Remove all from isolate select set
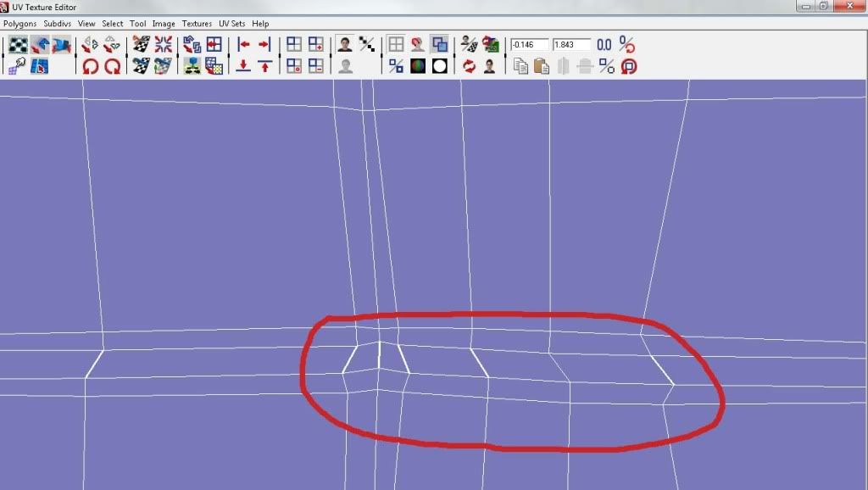The height and width of the screenshot is (490, 868). tap(294, 66)
